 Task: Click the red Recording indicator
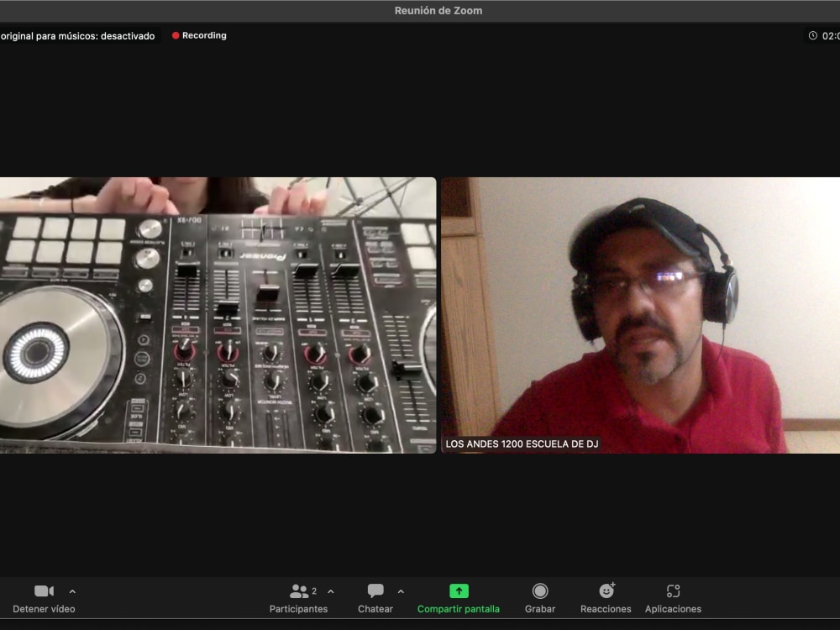click(x=199, y=35)
